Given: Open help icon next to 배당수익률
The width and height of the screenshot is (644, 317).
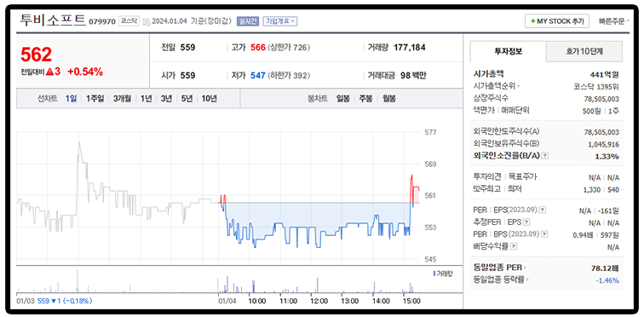Looking at the screenshot, I should point(514,246).
